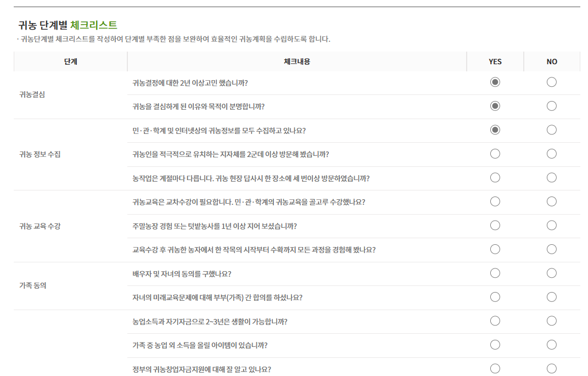Choose NO for 주말농장 경험 또는 텃밭농사 1년

552,225
